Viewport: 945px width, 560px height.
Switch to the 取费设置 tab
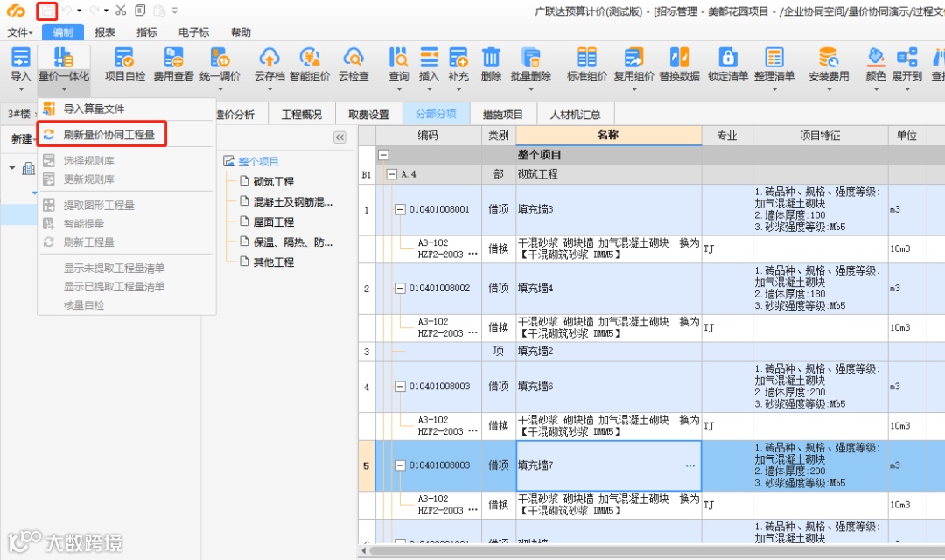(368, 115)
